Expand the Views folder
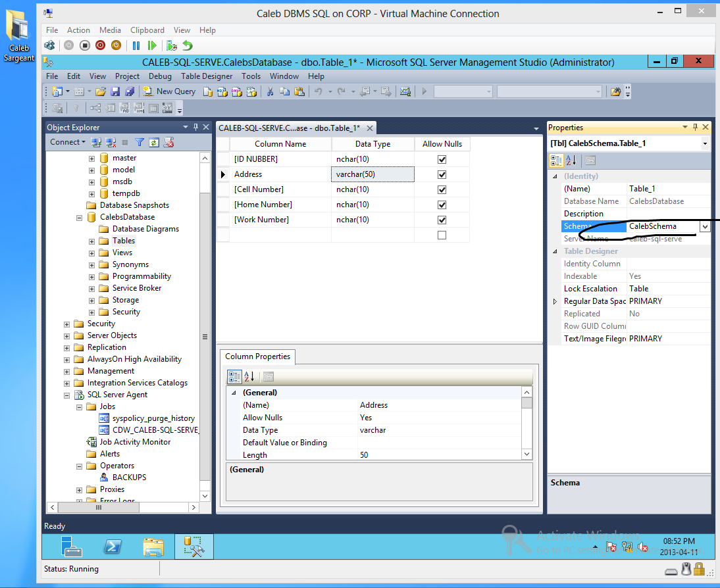The width and height of the screenshot is (720, 588). pyautogui.click(x=91, y=253)
